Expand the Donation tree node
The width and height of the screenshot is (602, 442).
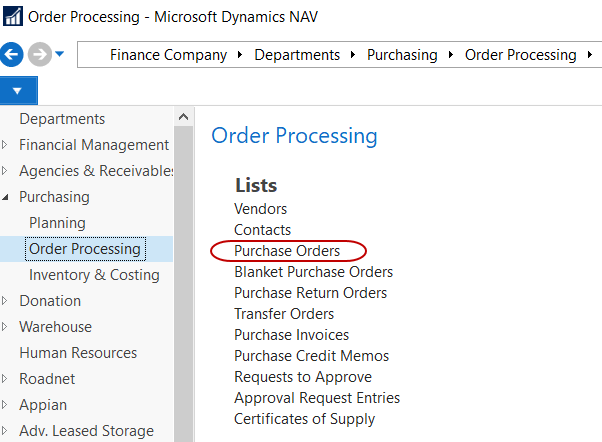(6, 301)
